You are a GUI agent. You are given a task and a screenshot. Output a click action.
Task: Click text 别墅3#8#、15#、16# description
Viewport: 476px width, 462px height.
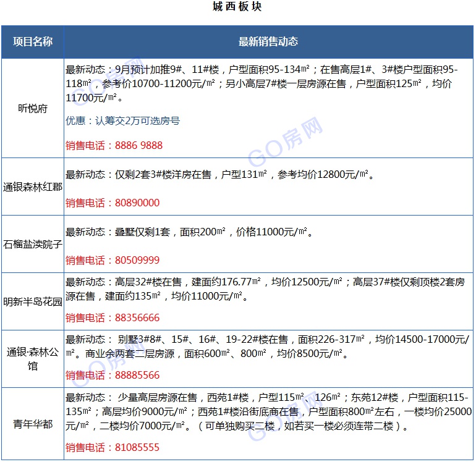tap(267, 346)
